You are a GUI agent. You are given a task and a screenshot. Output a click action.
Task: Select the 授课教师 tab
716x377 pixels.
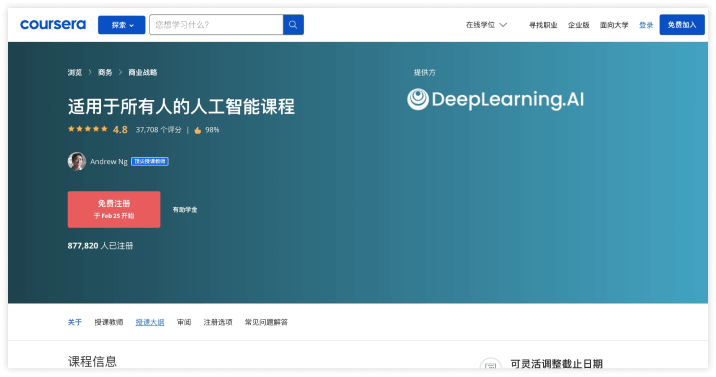109,322
